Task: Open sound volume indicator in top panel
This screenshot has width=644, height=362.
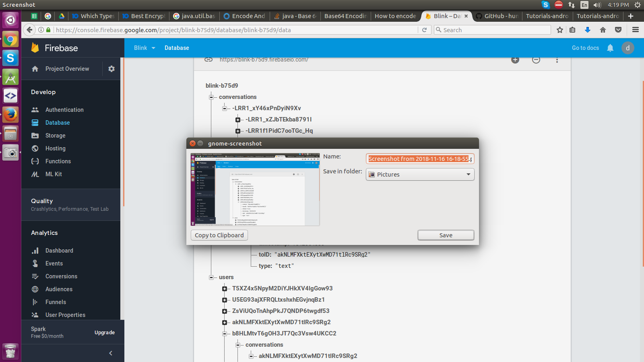Action: pyautogui.click(x=597, y=5)
